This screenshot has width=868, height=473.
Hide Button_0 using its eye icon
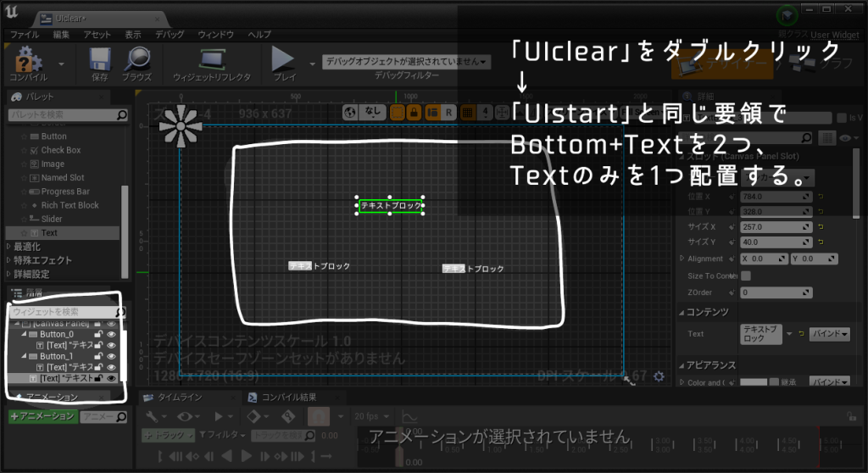(111, 334)
